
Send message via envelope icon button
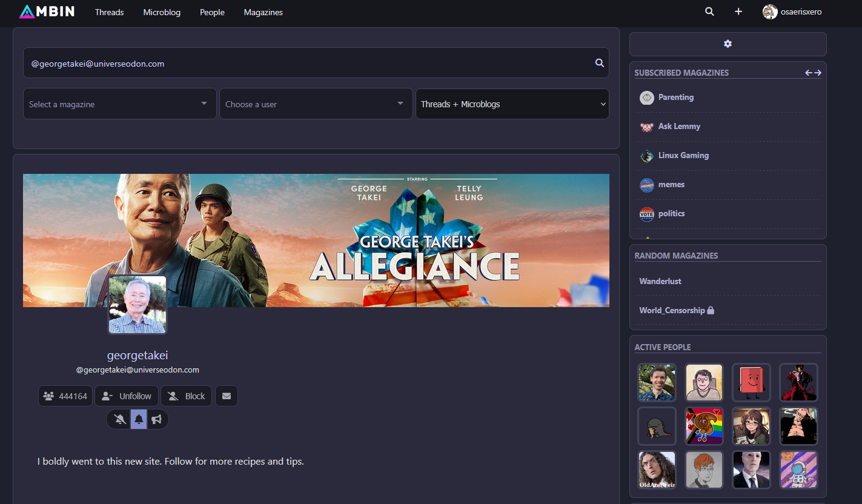[x=227, y=396]
